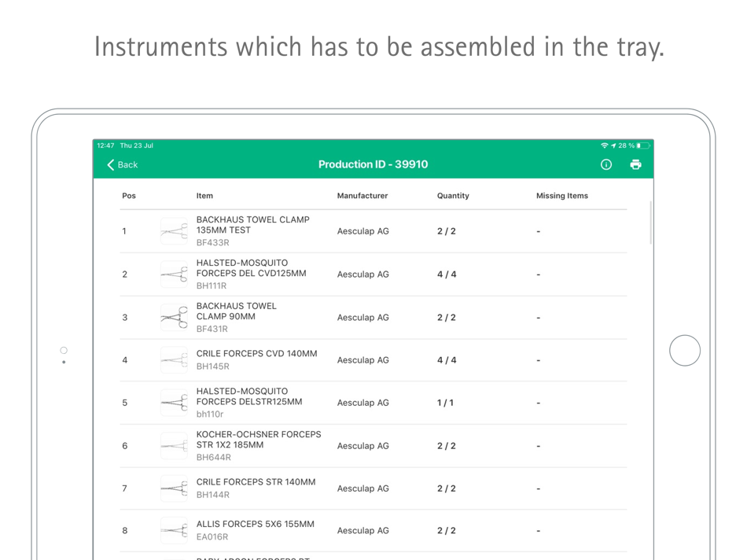View thumbnail of CRILE FORCEPS CVD 140MM
Viewport: 747px width, 560px height.
[x=174, y=359]
